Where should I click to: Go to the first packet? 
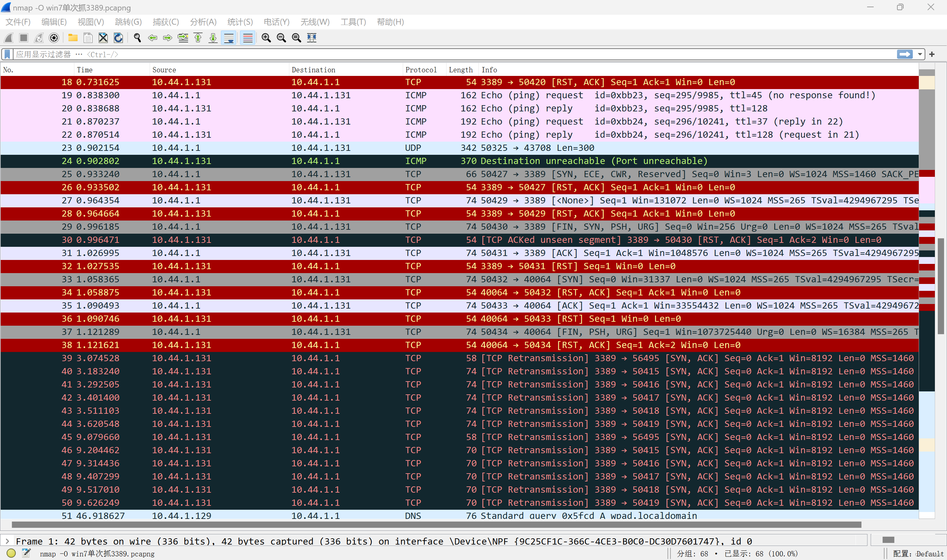coord(198,38)
